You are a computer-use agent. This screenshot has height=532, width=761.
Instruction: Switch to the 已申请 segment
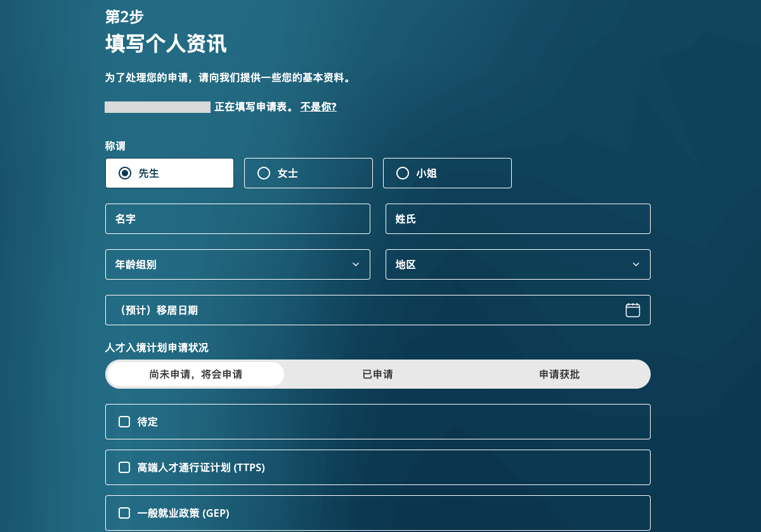377,374
